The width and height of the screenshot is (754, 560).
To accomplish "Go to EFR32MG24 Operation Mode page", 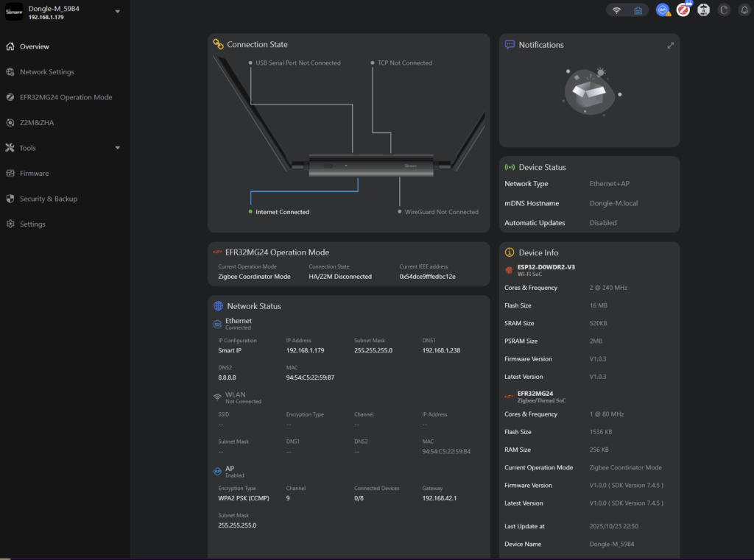I will [66, 97].
